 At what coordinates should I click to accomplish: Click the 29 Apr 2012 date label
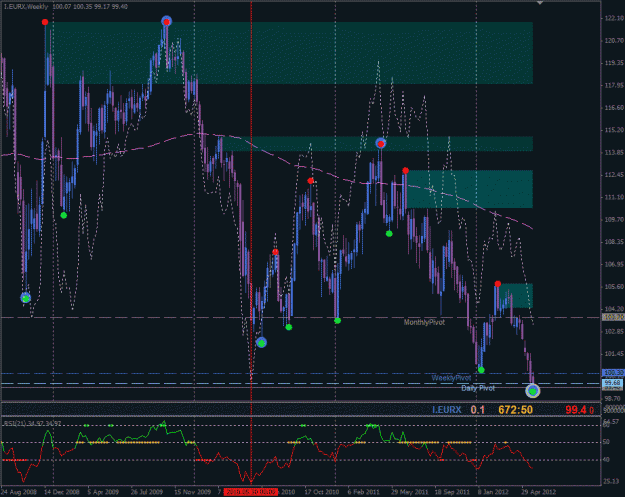pyautogui.click(x=539, y=492)
